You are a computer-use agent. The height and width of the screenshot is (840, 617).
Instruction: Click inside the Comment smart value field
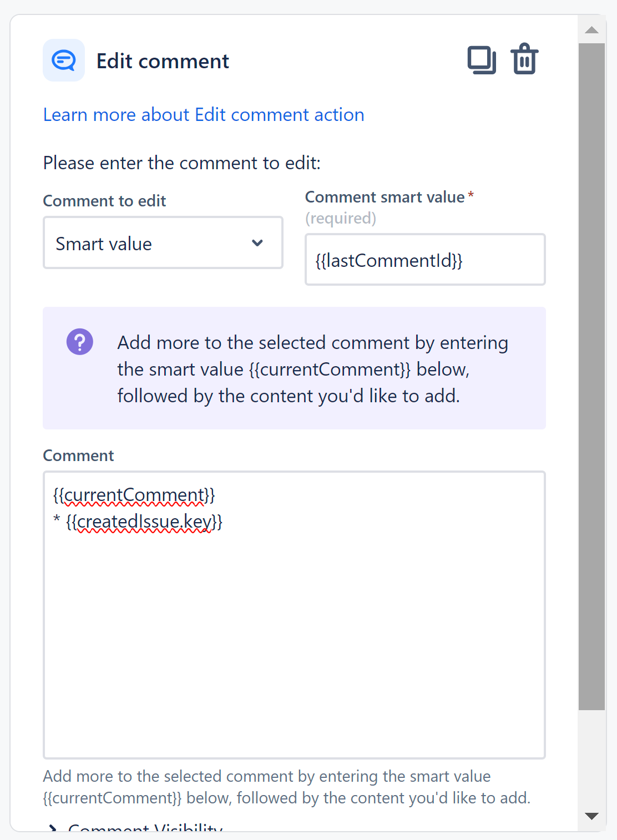424,260
